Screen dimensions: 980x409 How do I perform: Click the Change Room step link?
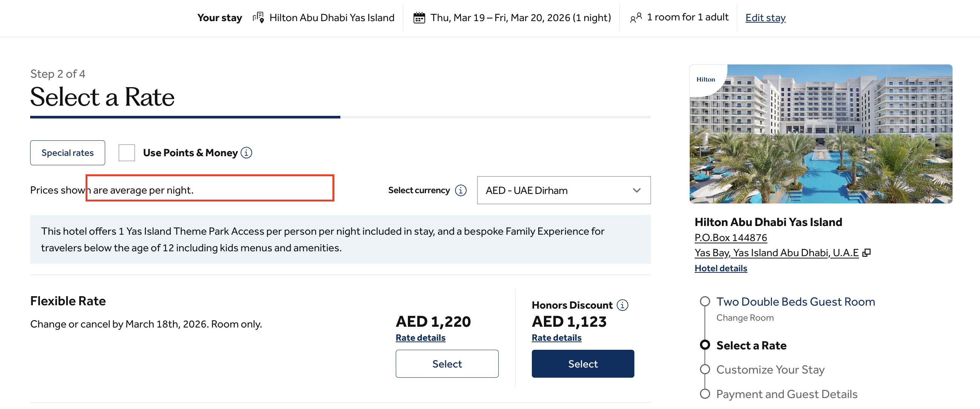point(744,318)
